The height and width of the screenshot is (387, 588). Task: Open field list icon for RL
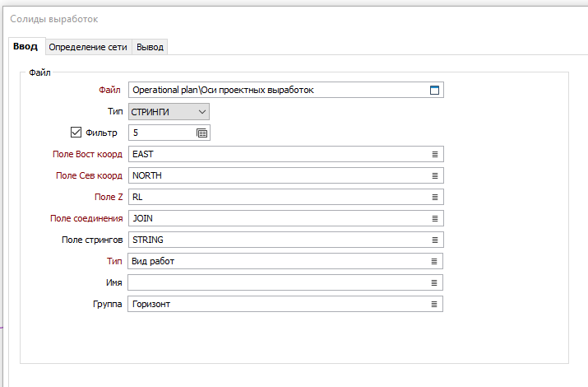tap(434, 197)
